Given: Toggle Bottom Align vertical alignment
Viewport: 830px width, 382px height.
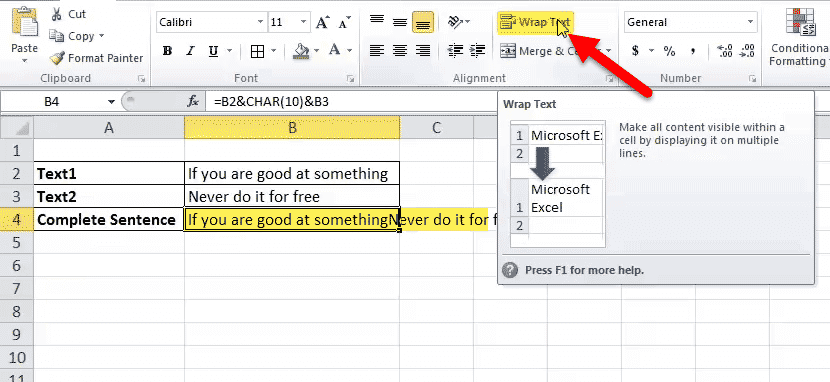Looking at the screenshot, I should pos(423,22).
